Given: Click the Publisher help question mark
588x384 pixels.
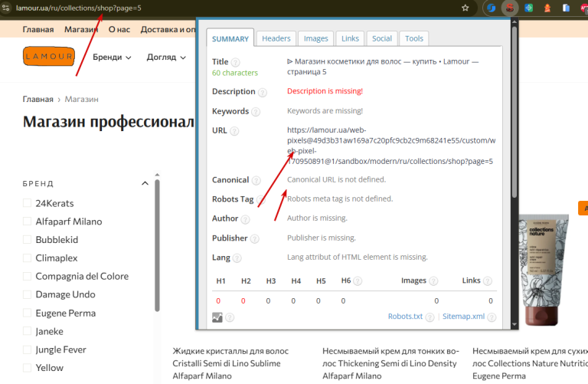Looking at the screenshot, I should pos(255,238).
